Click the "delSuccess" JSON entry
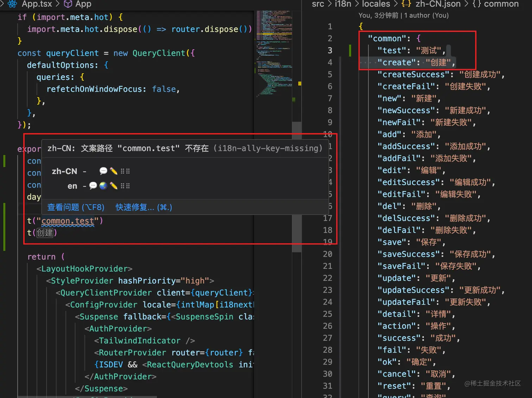532x398 pixels. point(434,218)
